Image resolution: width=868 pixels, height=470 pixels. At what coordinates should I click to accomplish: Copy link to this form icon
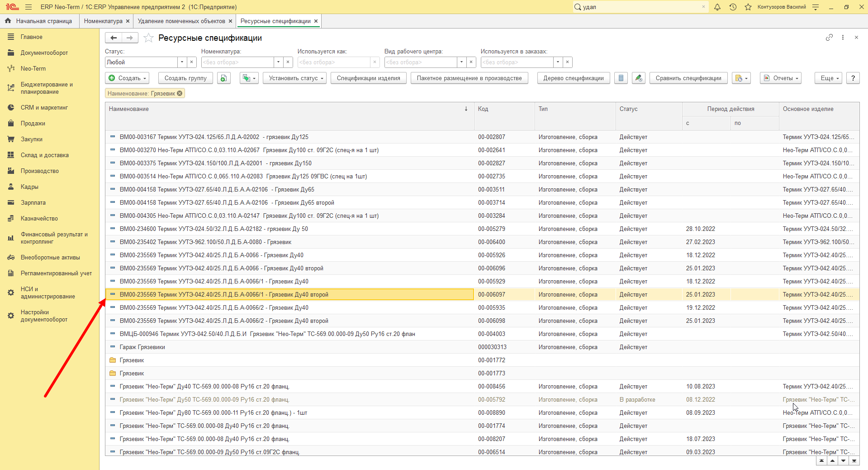[829, 38]
